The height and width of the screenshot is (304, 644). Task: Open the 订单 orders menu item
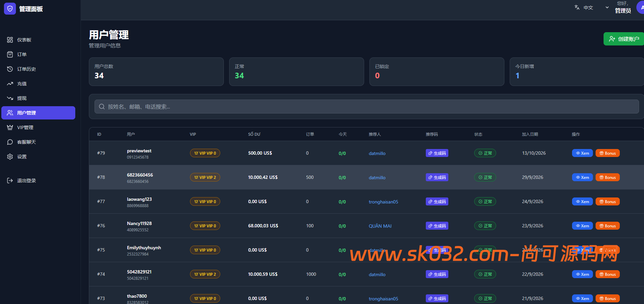[x=38, y=54]
